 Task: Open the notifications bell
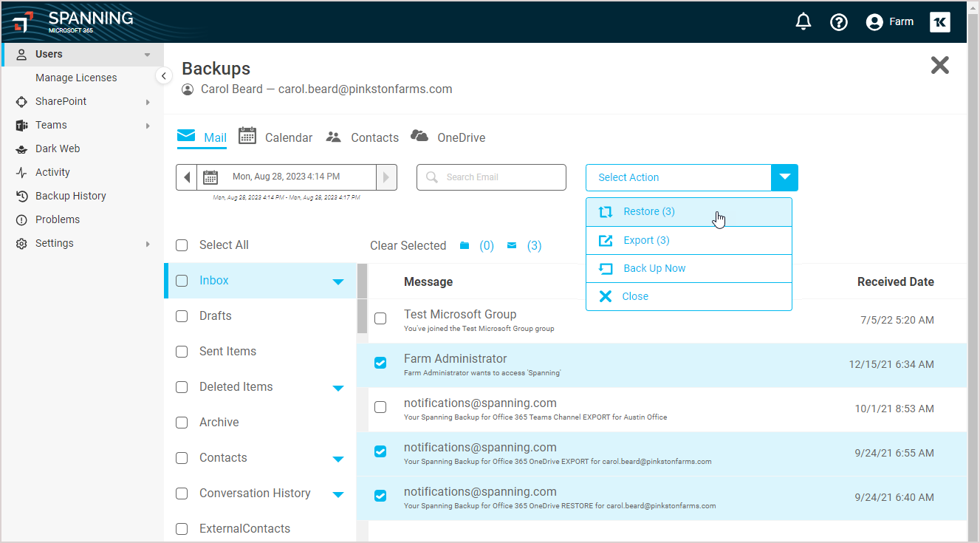coord(803,22)
